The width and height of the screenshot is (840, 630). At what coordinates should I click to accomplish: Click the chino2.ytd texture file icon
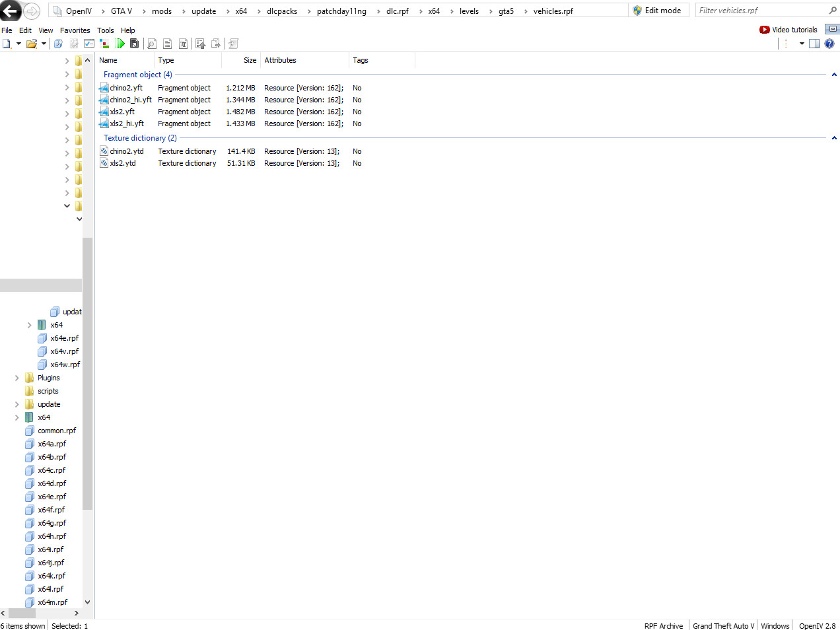104,151
